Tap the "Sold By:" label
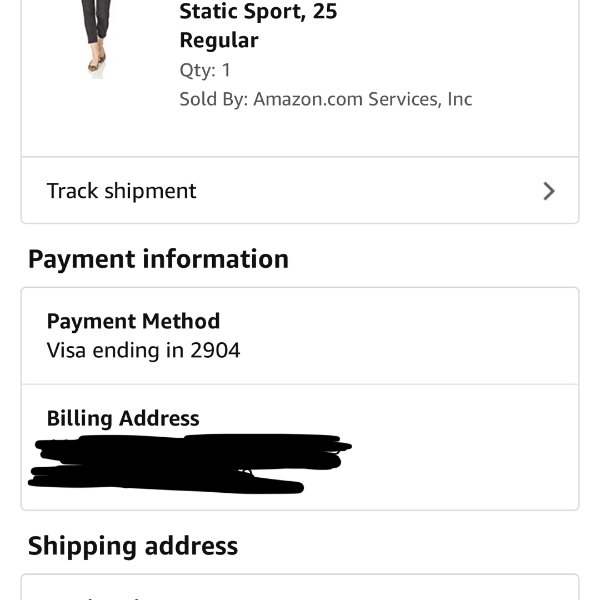 pyautogui.click(x=214, y=99)
